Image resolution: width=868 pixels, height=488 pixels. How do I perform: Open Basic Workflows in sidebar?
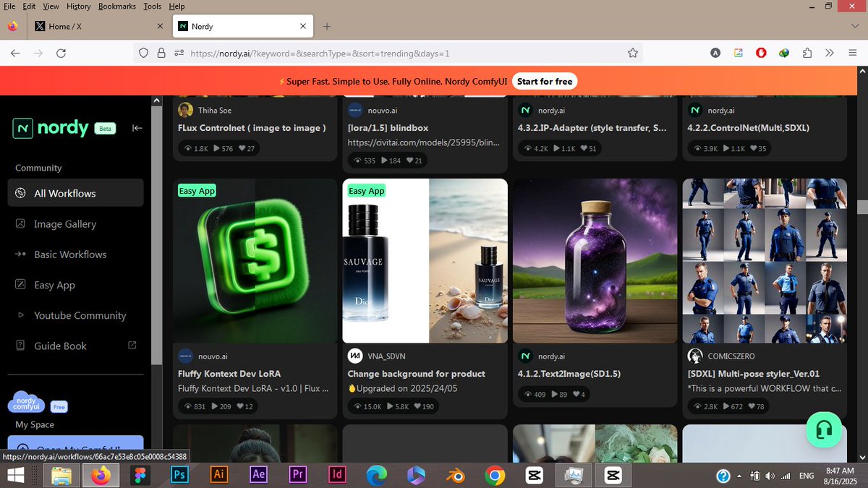pyautogui.click(x=76, y=254)
